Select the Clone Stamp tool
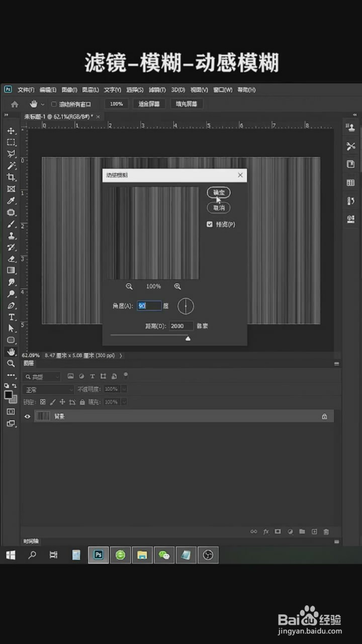 (11, 236)
